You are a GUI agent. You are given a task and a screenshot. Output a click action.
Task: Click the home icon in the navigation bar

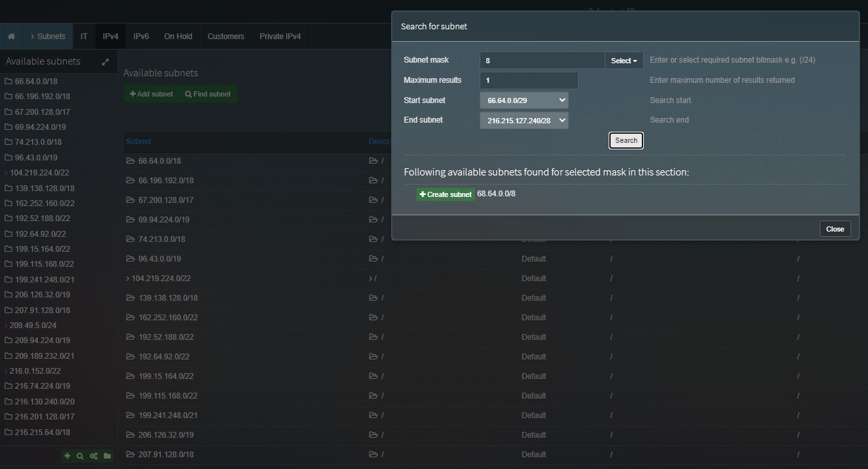11,36
